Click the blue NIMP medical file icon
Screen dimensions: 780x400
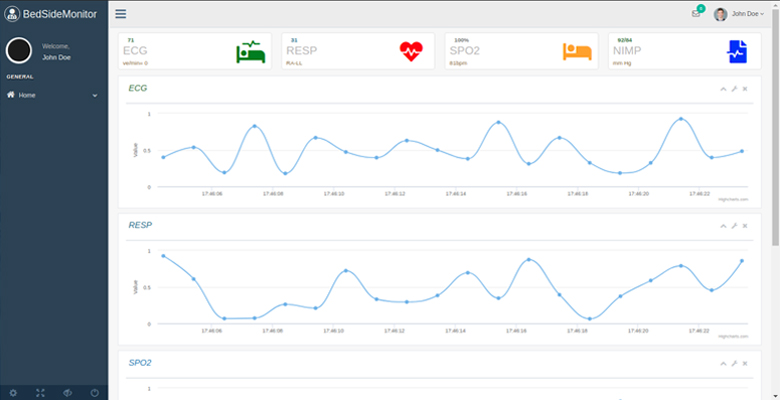[x=737, y=52]
